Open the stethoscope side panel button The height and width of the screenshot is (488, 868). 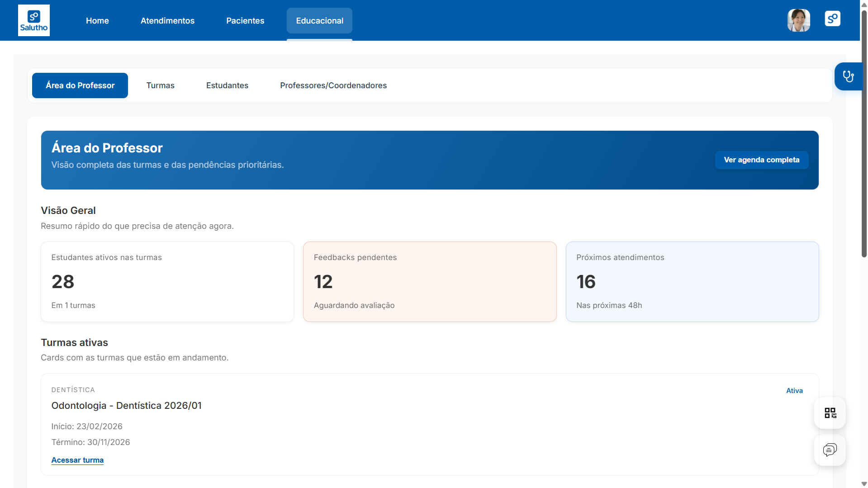point(848,76)
